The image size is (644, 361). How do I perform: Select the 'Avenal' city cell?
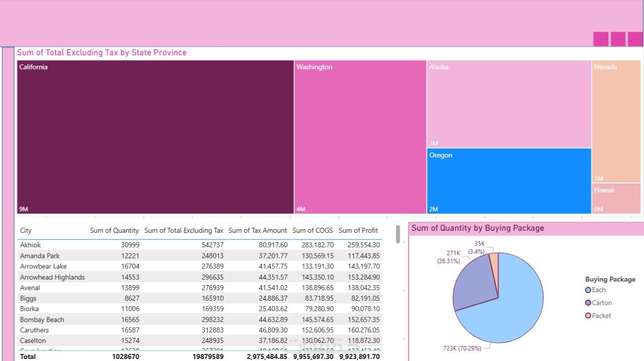pyautogui.click(x=30, y=288)
